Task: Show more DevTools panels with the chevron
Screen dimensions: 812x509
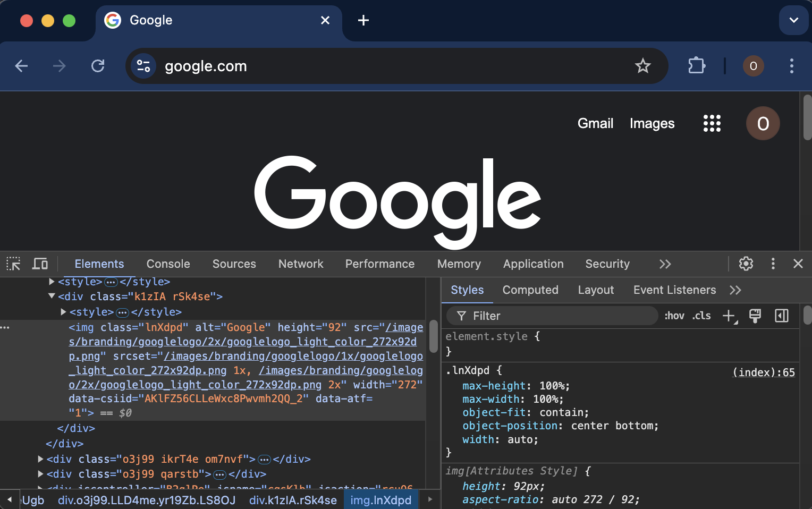Action: pyautogui.click(x=665, y=264)
